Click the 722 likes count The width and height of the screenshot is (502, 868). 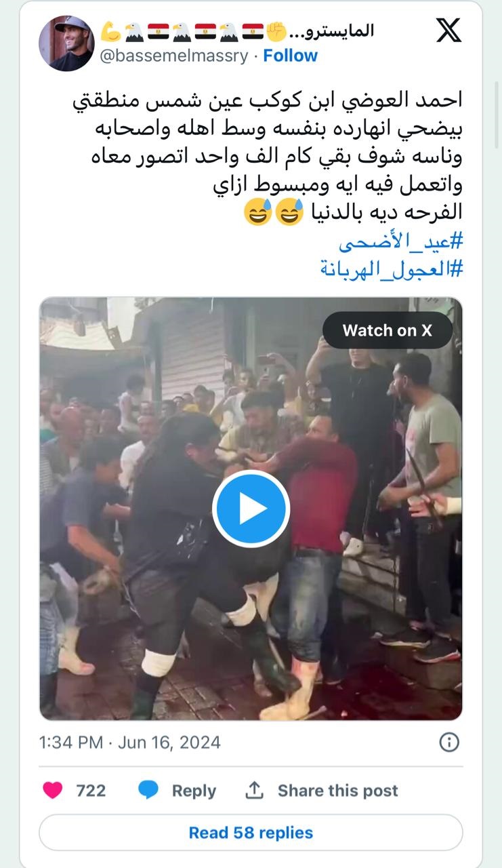pyautogui.click(x=91, y=791)
